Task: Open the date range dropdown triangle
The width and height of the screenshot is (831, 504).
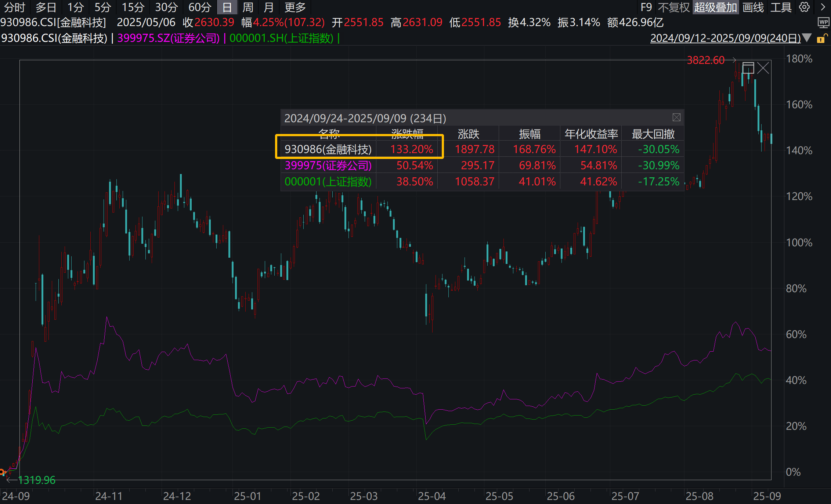Action: coord(806,38)
